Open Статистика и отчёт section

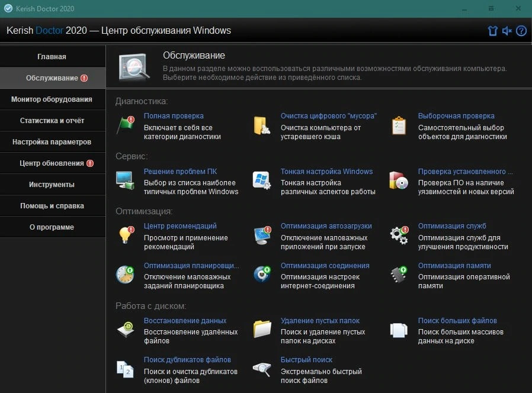click(53, 121)
